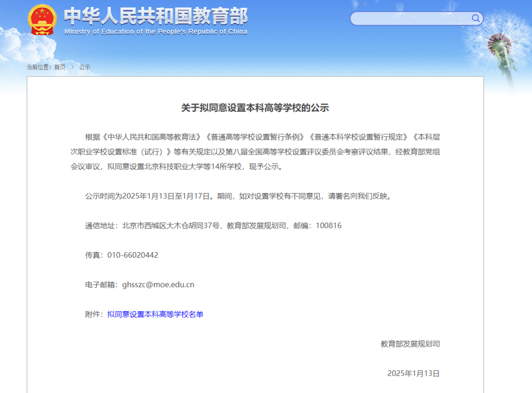Click the title 关于拟同意设置本科高等学校的公示
The width and height of the screenshot is (532, 393).
255,108
